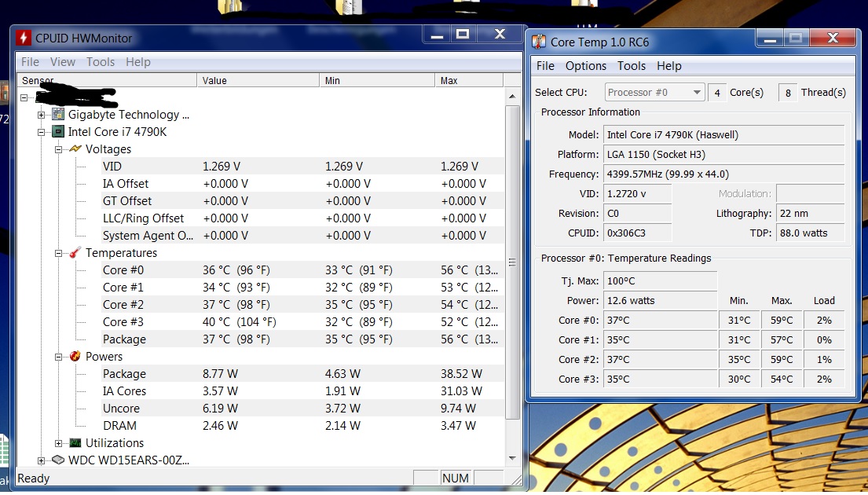This screenshot has width=868, height=495.
Task: Click the WDC WD15EARS hard drive icon
Action: coord(57,460)
